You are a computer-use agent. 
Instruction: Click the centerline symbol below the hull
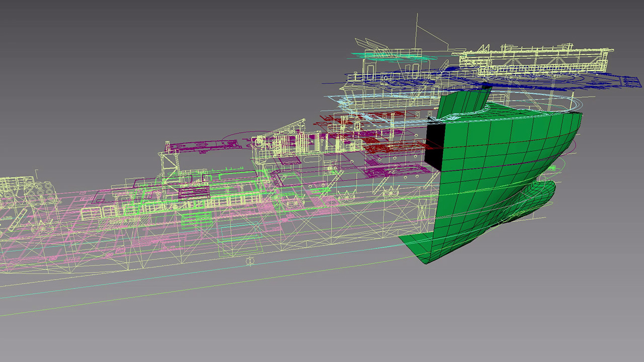[x=249, y=261]
